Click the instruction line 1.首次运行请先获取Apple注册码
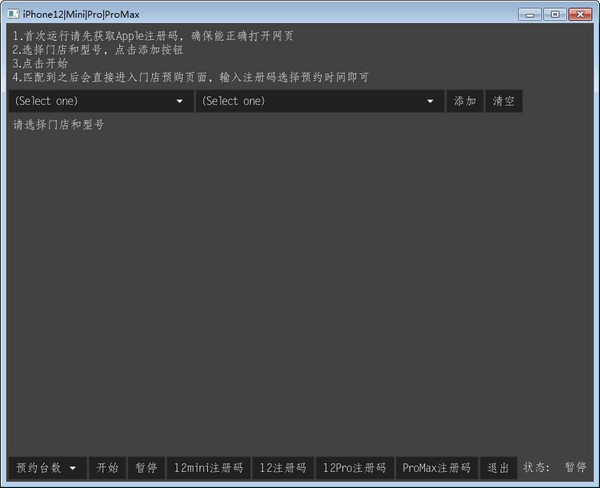 (x=153, y=36)
